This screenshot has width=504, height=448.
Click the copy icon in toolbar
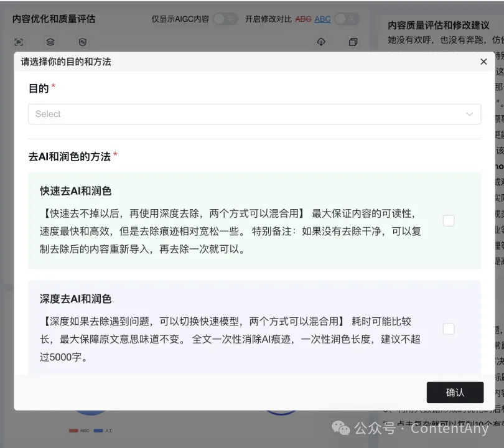click(x=353, y=42)
